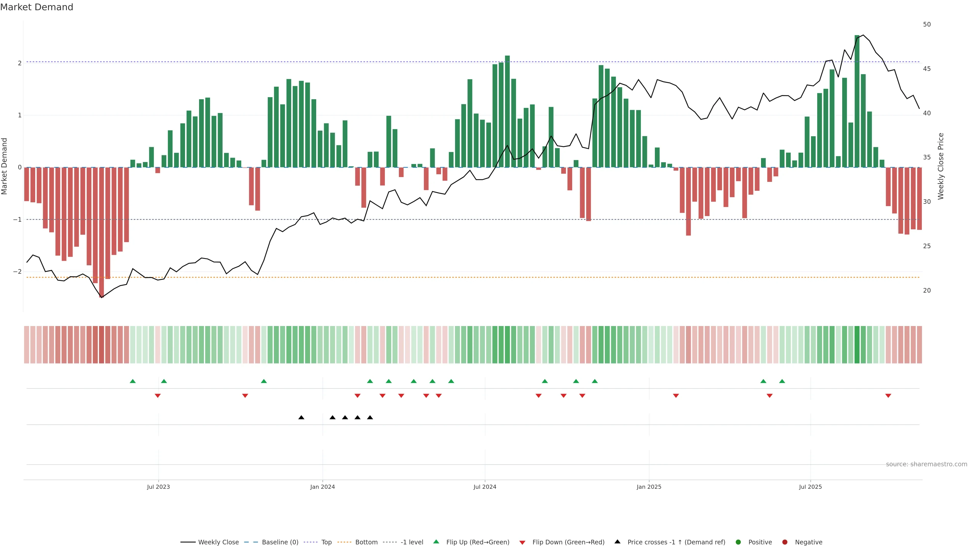Click the darkest green heatmap cell
This screenshot has height=551, width=980.
(x=857, y=345)
